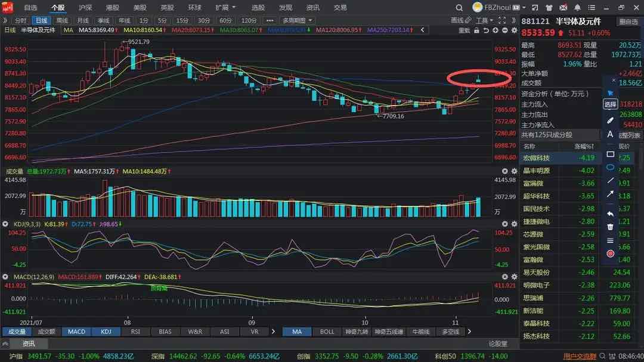644x362 pixels.
Task: Open the list menu icon in title bar
Action: pos(592,7)
